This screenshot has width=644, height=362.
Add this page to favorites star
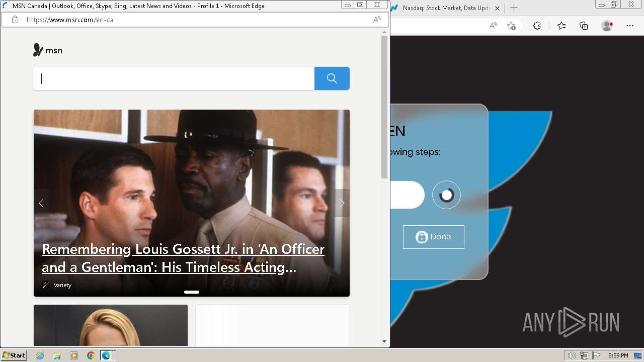pos(512,26)
